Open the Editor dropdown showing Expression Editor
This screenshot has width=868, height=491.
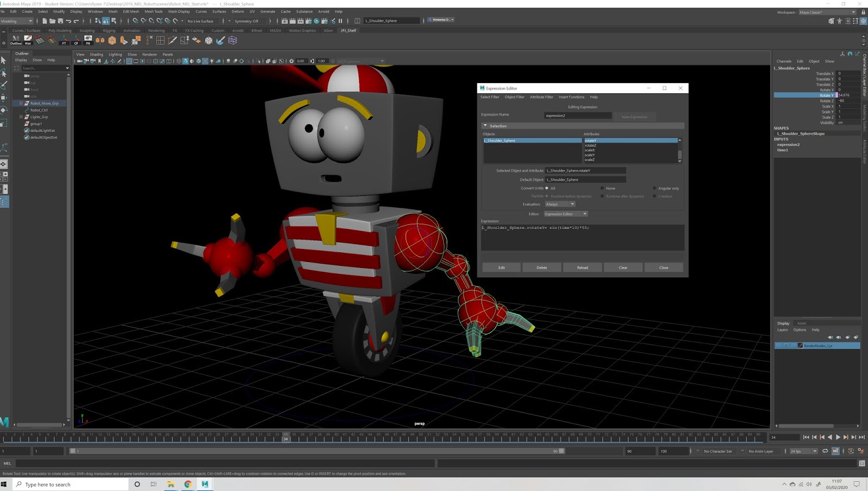585,214
